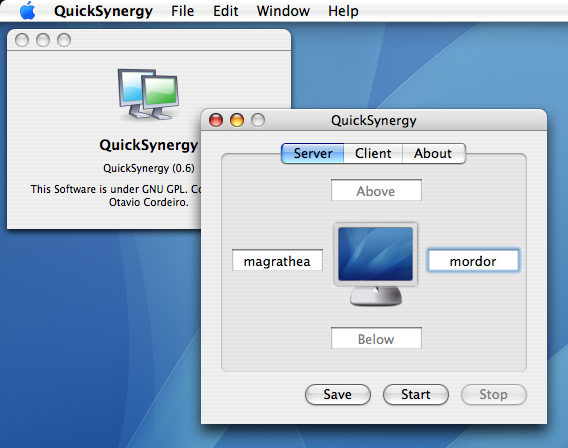Click the iMac monitor icon in Server tab
The height and width of the screenshot is (448, 568).
coord(375,264)
